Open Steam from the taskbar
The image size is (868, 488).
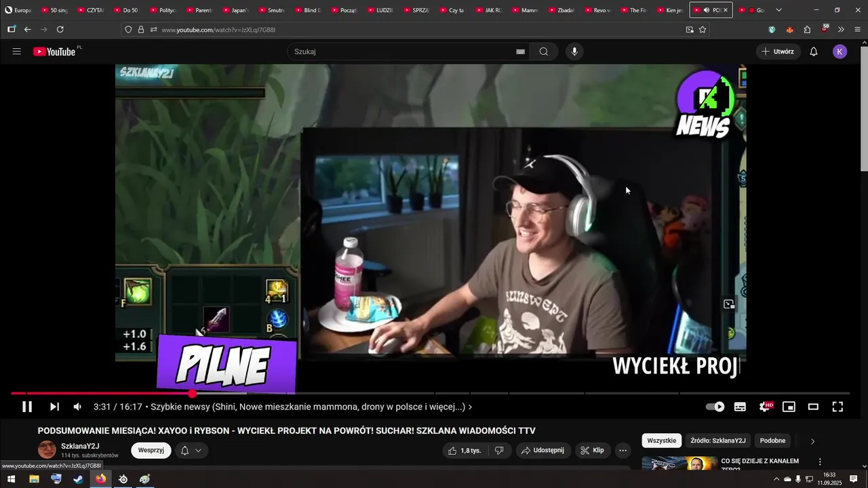(x=78, y=479)
